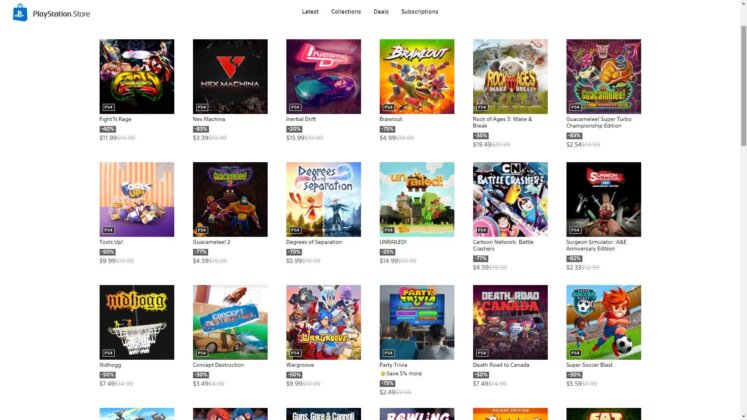Open the Latest menu item
Screen dimensions: 747x420
[310, 11]
